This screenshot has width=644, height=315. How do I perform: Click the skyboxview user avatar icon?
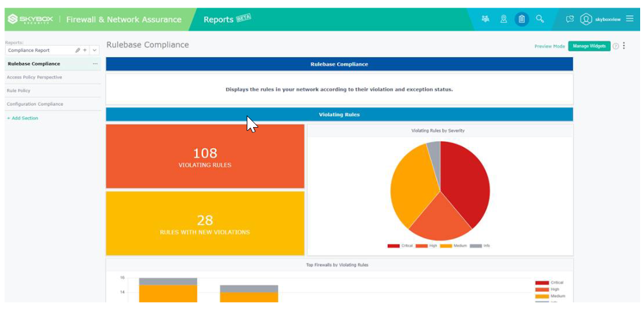[x=586, y=19]
